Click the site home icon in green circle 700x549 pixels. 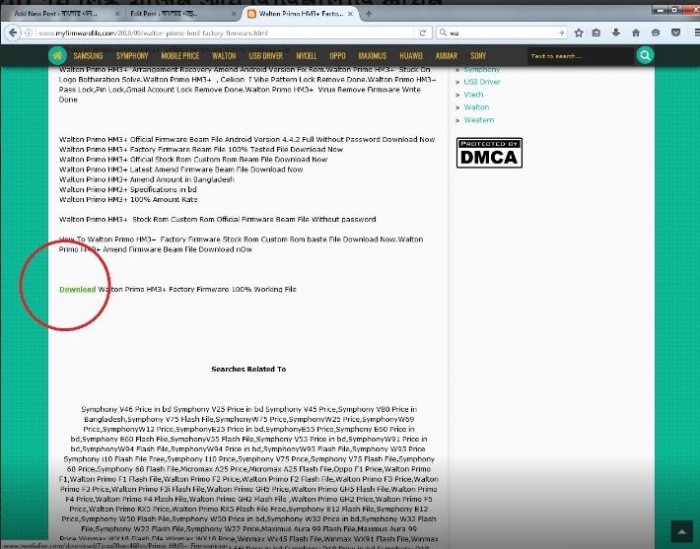coord(58,55)
